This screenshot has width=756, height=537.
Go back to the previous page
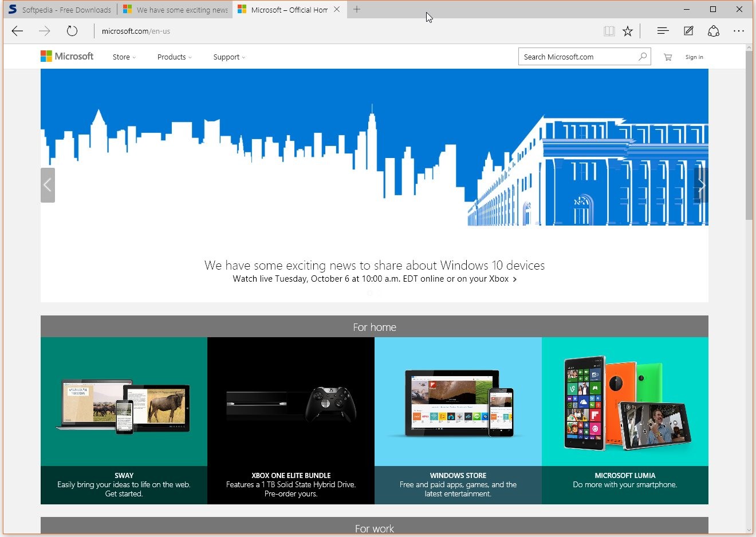pos(18,31)
